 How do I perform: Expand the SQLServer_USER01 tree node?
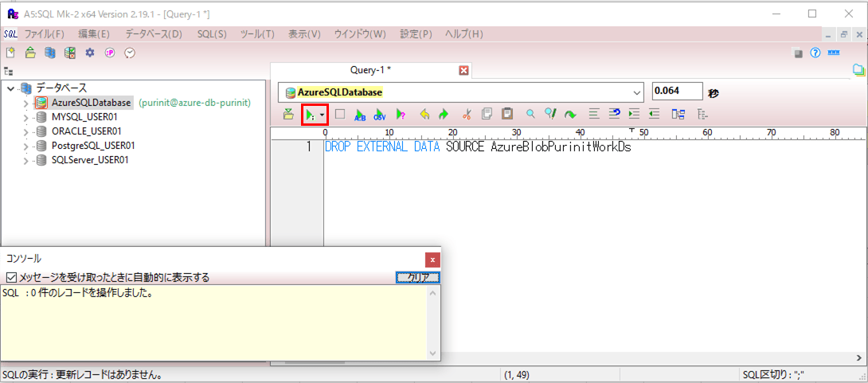click(25, 161)
